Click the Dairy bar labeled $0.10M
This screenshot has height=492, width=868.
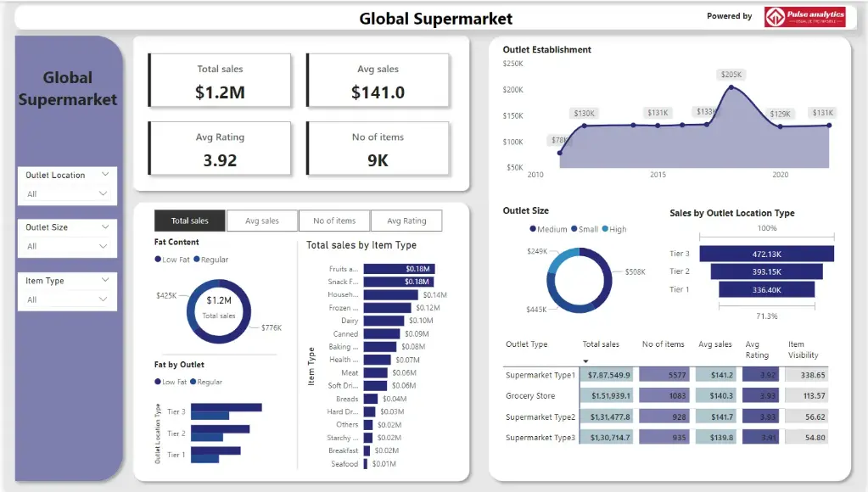coord(384,321)
